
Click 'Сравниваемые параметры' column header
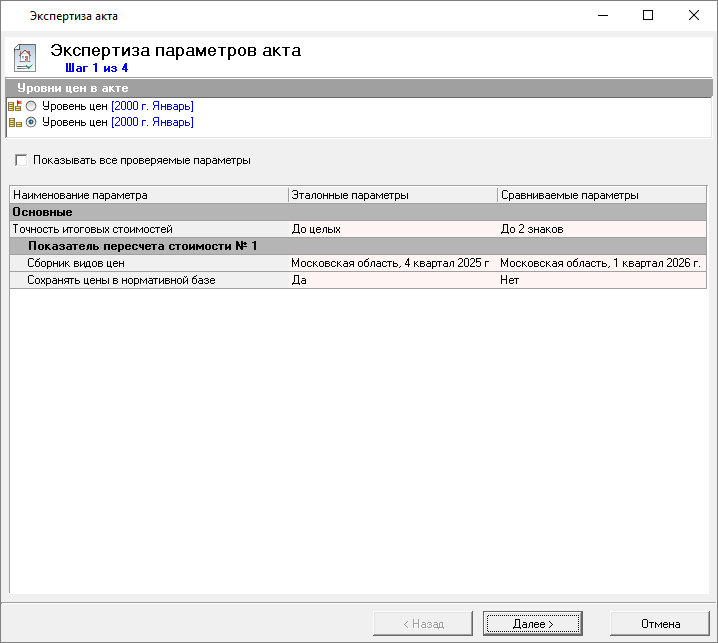pos(600,195)
